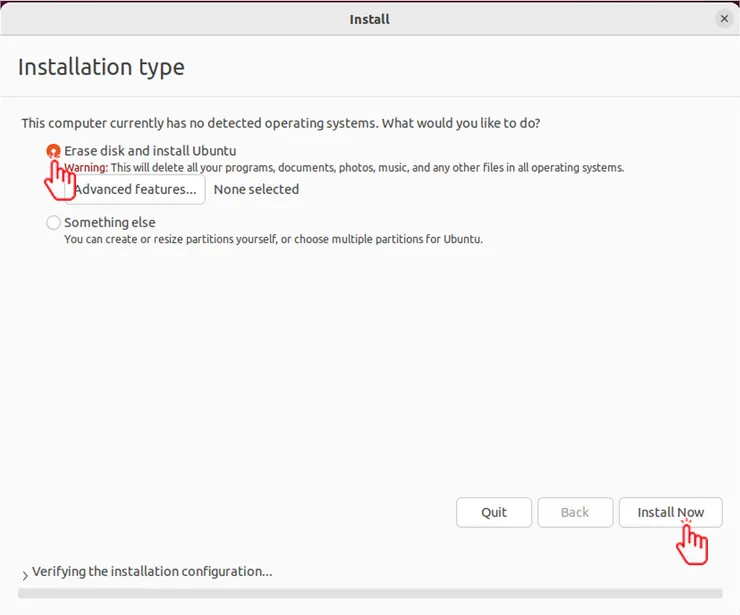Select the Erase disk and install Ubuntu radio button

coord(54,151)
